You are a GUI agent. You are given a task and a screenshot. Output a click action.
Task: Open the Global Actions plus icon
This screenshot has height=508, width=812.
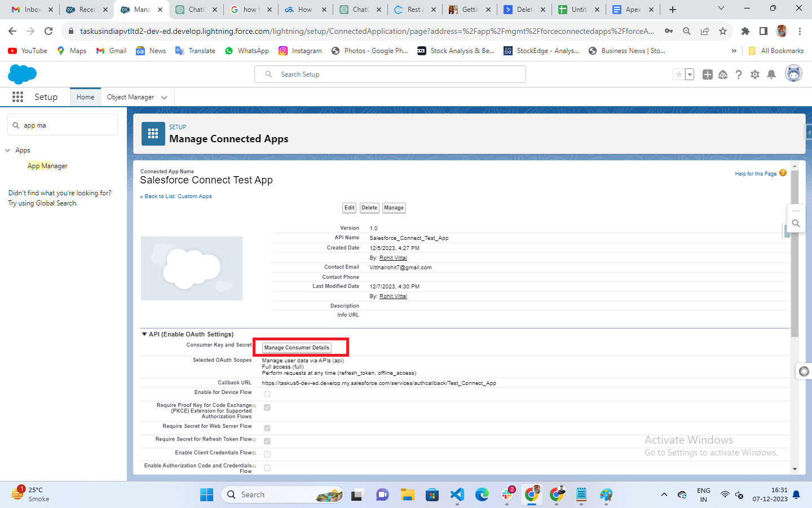[x=708, y=75]
